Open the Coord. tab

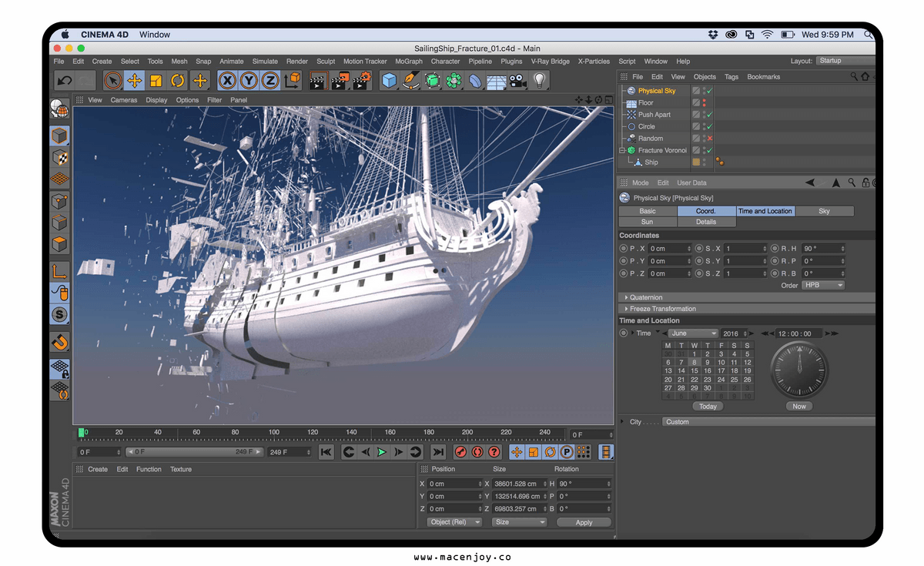coord(706,211)
